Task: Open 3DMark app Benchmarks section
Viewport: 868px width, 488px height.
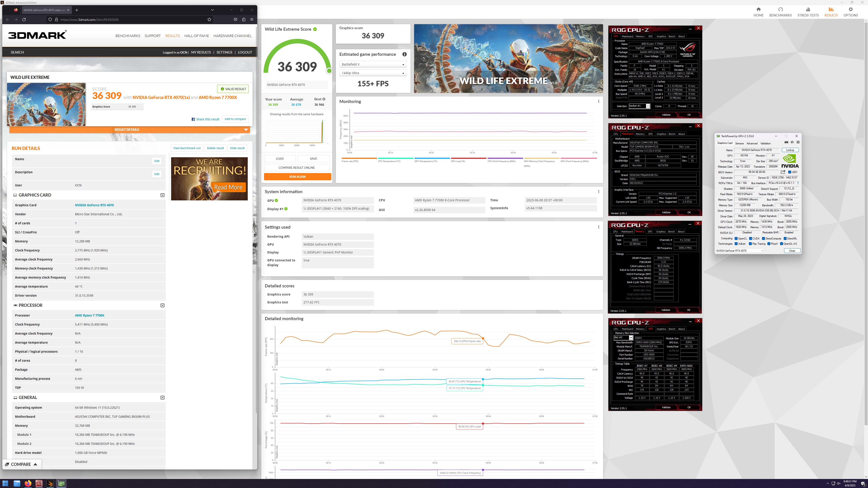Action: click(x=780, y=12)
